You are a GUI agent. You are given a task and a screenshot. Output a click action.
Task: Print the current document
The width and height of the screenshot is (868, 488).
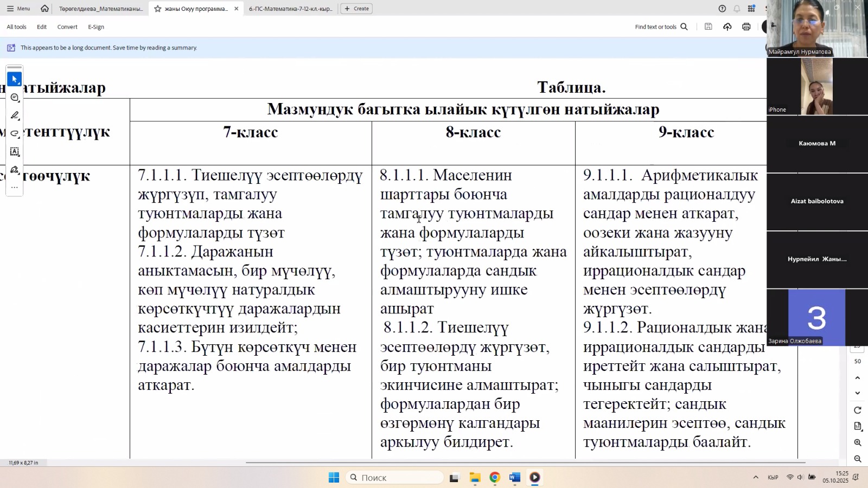(x=746, y=27)
